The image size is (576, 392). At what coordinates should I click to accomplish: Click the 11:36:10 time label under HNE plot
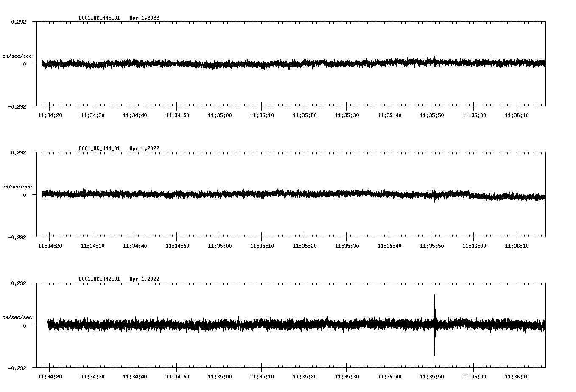pyautogui.click(x=517, y=115)
